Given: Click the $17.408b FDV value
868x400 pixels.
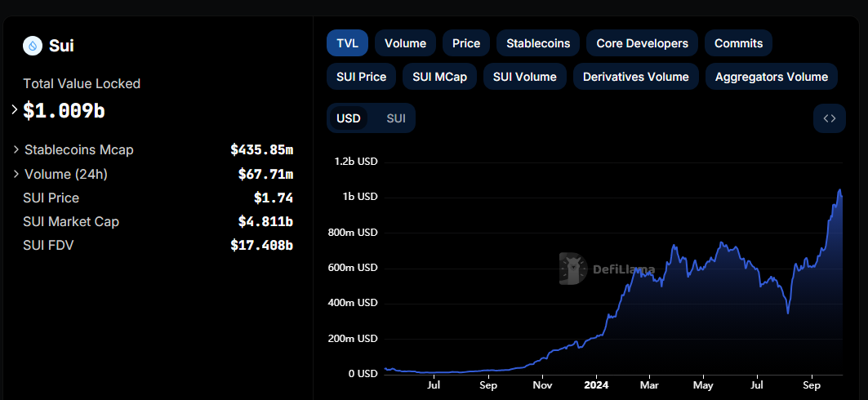Looking at the screenshot, I should (x=262, y=245).
